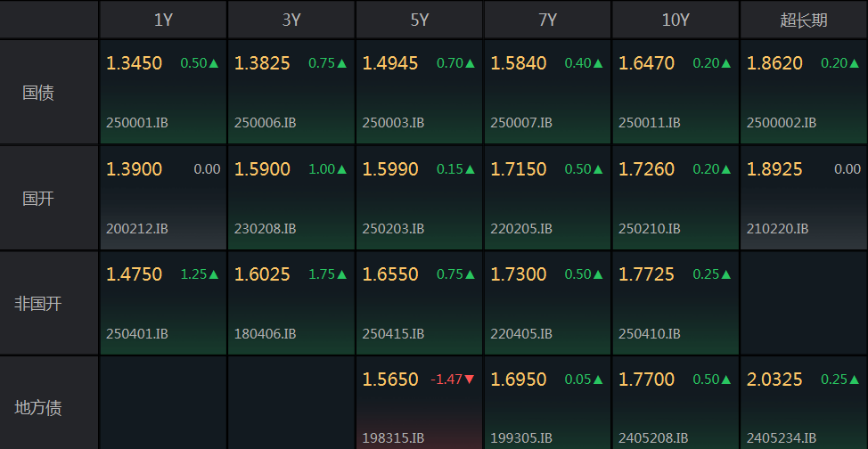The height and width of the screenshot is (449, 868).
Task: Click the 国债 row label
Action: pyautogui.click(x=38, y=93)
